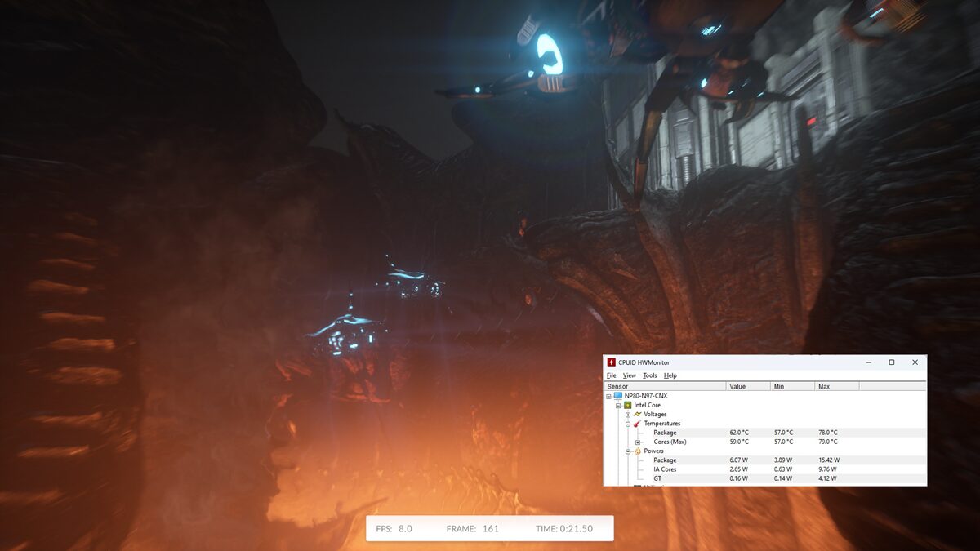The height and width of the screenshot is (551, 980).
Task: Click the FRAME 161 benchmark counter
Action: (472, 529)
